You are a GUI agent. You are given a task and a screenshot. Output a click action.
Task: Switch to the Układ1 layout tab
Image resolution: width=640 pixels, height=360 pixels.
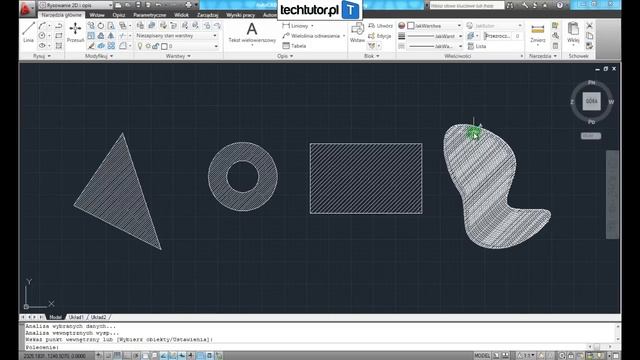pyautogui.click(x=76, y=317)
